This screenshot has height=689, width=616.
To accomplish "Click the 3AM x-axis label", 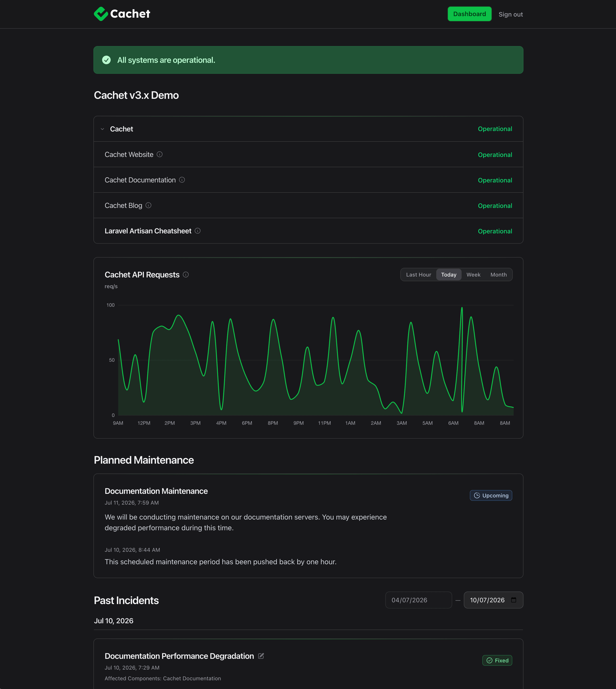I will click(402, 423).
